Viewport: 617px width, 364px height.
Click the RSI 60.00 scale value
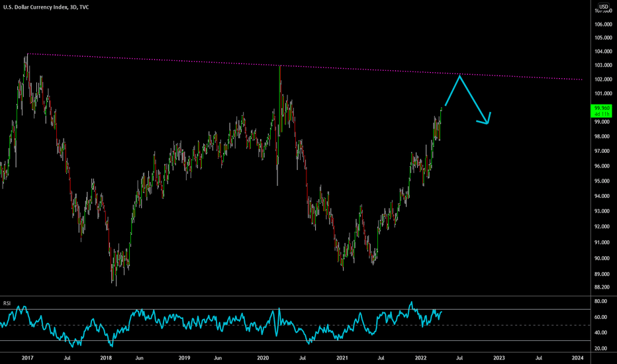(601, 317)
